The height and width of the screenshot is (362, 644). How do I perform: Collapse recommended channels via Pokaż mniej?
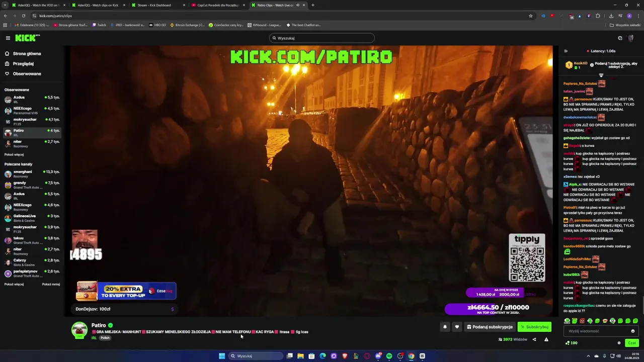(51, 284)
